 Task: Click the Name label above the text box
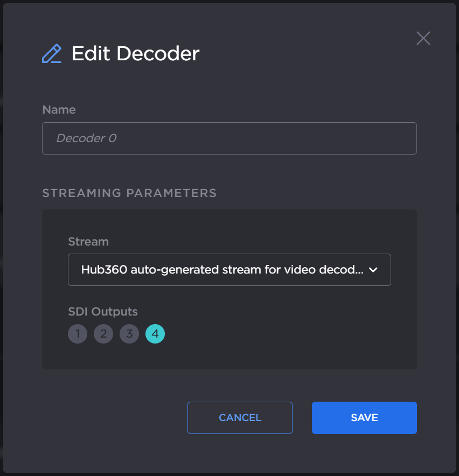59,109
